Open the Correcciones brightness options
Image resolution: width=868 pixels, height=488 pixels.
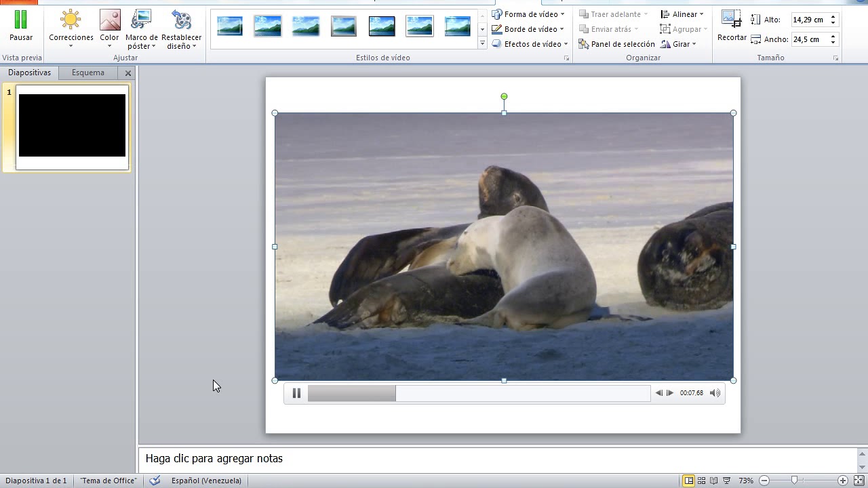[x=71, y=28]
